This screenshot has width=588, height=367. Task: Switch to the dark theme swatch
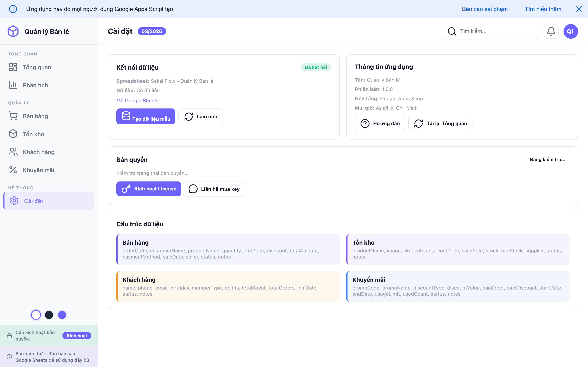(x=49, y=315)
